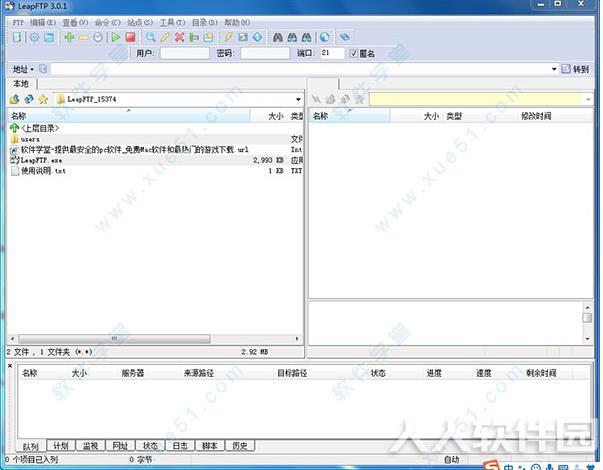Click the lightning bolt quick connect icon
The image size is (603, 470).
(228, 37)
